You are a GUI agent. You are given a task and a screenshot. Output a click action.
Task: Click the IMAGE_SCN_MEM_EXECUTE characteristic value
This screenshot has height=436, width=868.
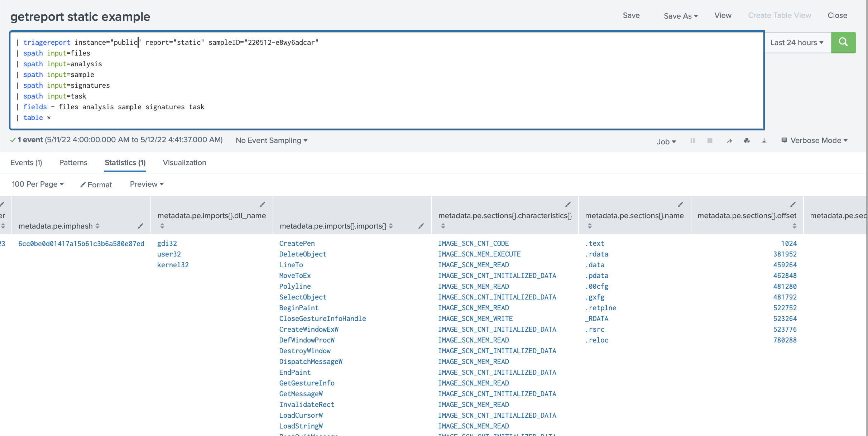[479, 254]
